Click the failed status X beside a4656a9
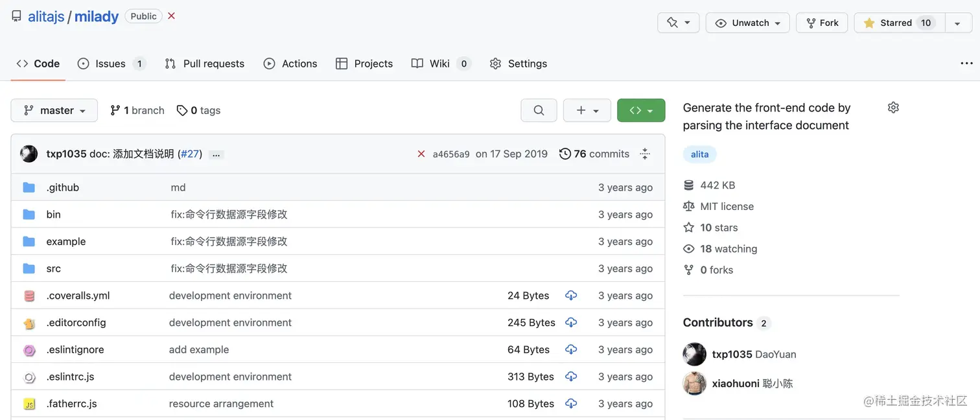The height and width of the screenshot is (420, 980). tap(421, 154)
